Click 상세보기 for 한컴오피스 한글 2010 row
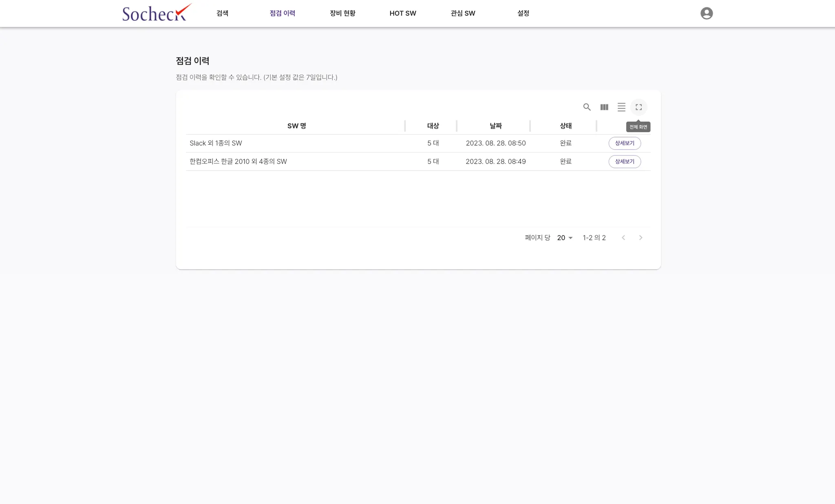 pyautogui.click(x=625, y=161)
